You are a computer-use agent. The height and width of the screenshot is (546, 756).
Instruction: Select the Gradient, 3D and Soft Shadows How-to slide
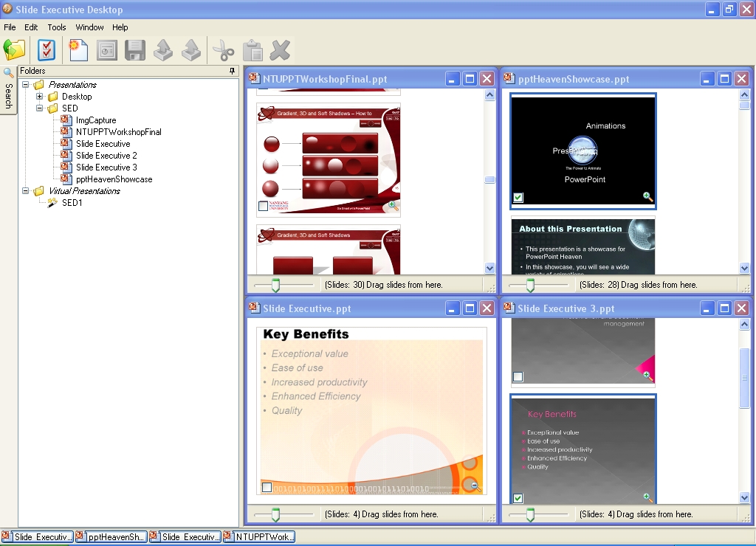pos(329,160)
